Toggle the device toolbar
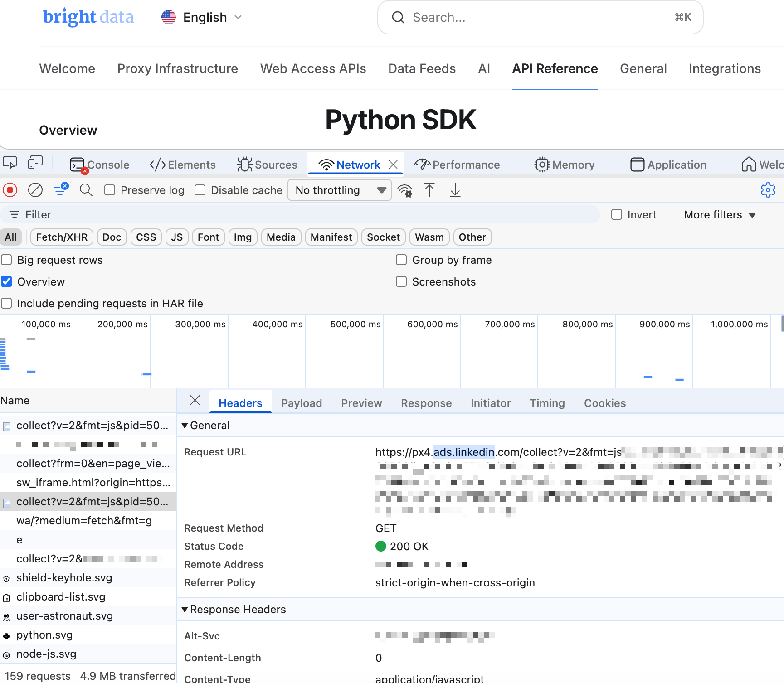This screenshot has width=784, height=683. 35,162
